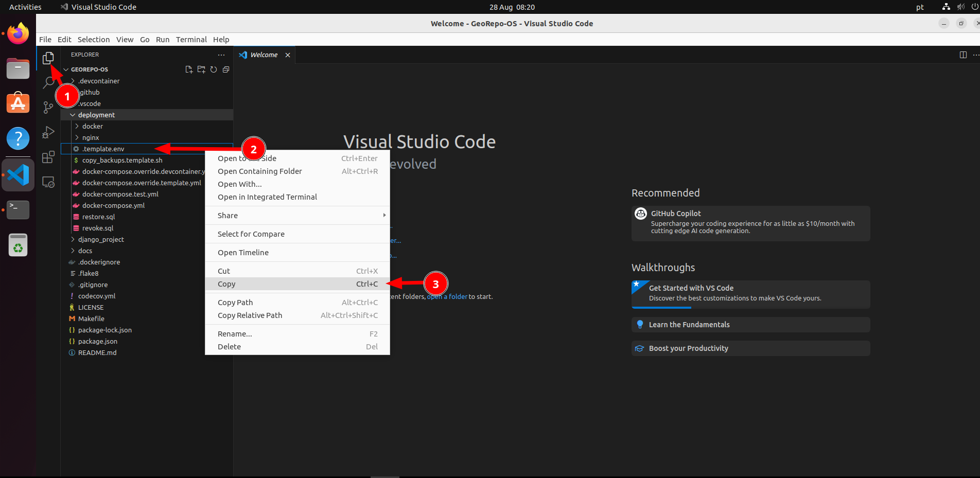Click the GitHub Copilot recommendation card
980x478 pixels.
click(x=750, y=223)
